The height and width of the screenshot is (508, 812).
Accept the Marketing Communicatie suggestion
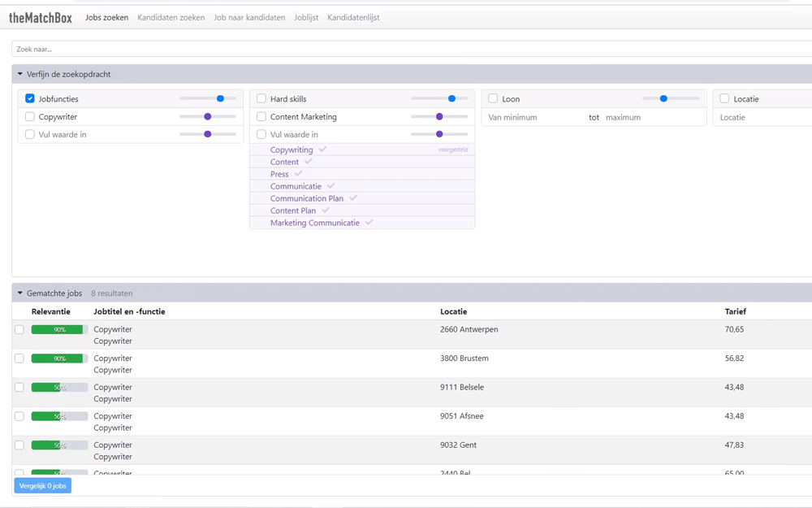pyautogui.click(x=369, y=223)
